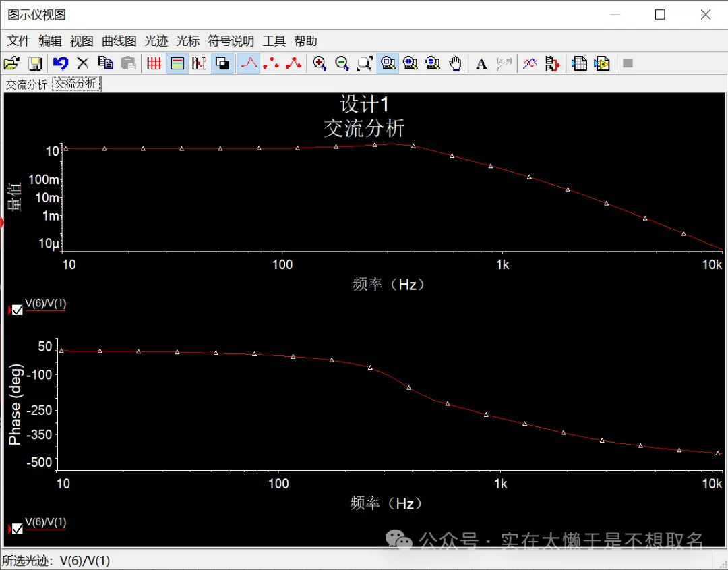The height and width of the screenshot is (570, 728).
Task: Click the Copy icon in toolbar
Action: pos(106,63)
